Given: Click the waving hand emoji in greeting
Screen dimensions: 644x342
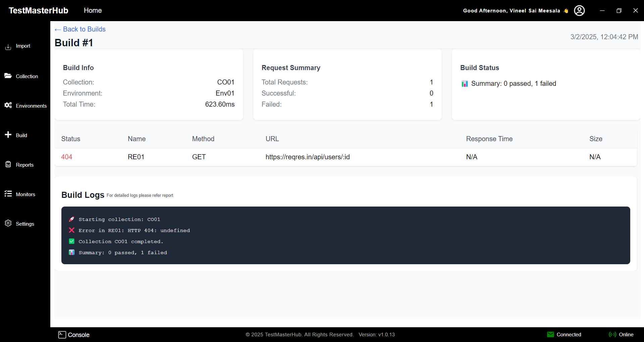Looking at the screenshot, I should (566, 11).
